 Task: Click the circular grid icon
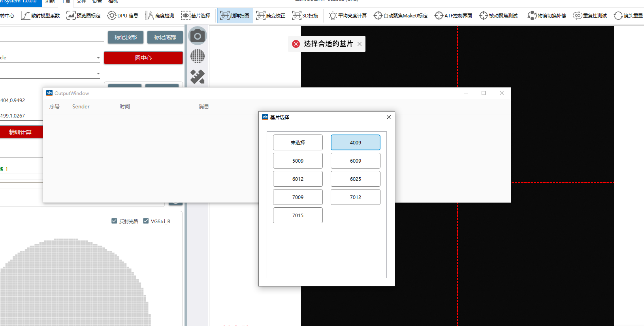(198, 56)
